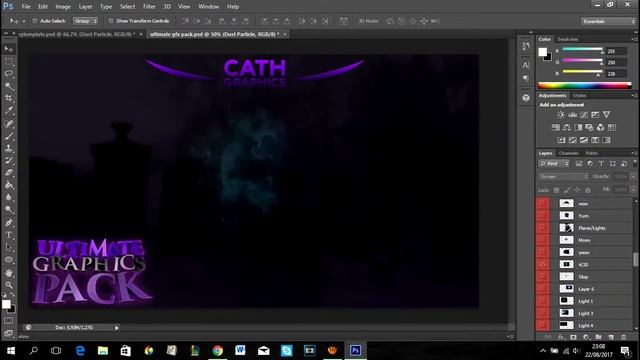Open the layer filter Kind dropdown

[x=554, y=164]
